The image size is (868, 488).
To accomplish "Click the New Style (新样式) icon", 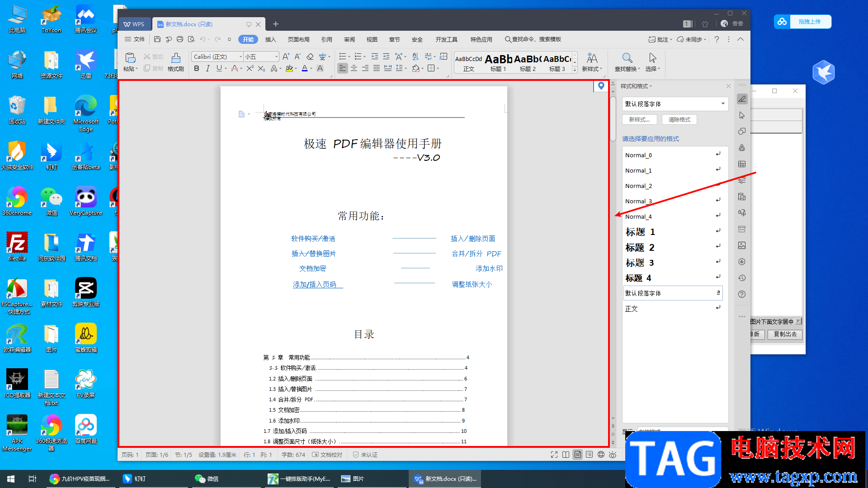I will pos(592,58).
